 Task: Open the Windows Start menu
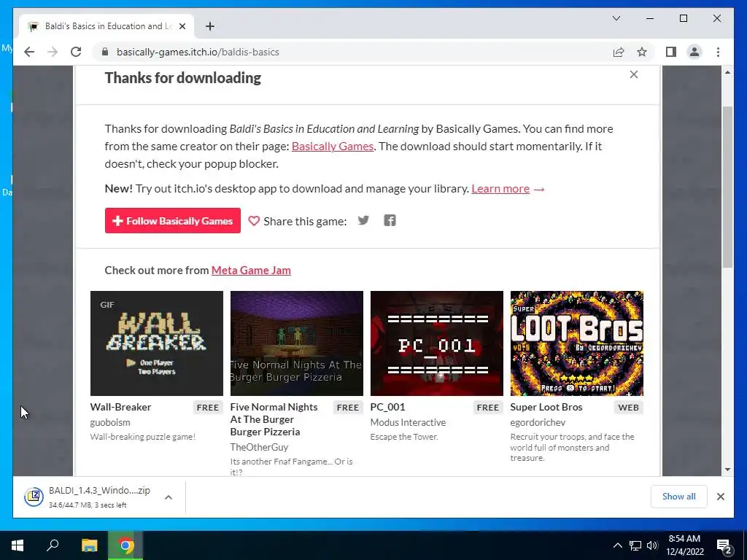coord(18,545)
